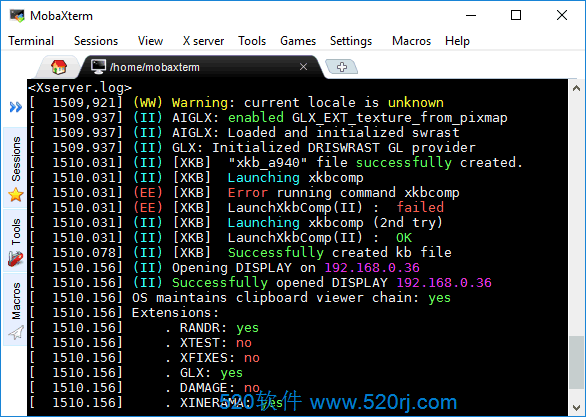The width and height of the screenshot is (586, 417).
Task: Switch to the home tab with house icon
Action: click(59, 67)
